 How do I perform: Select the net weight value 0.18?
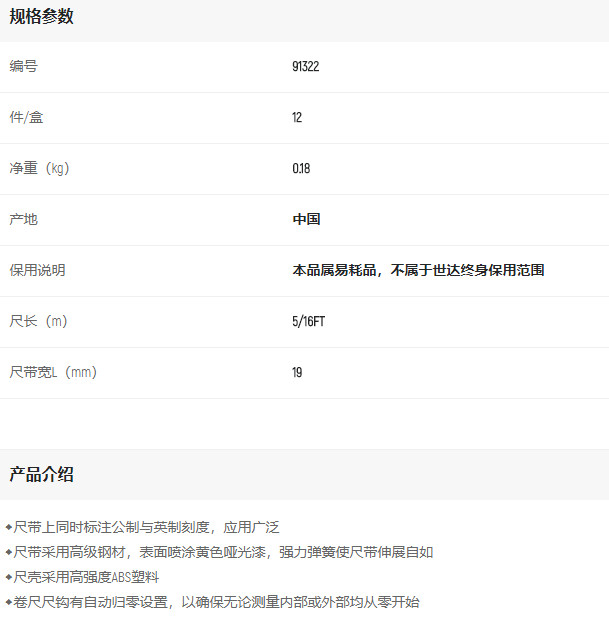[301, 169]
